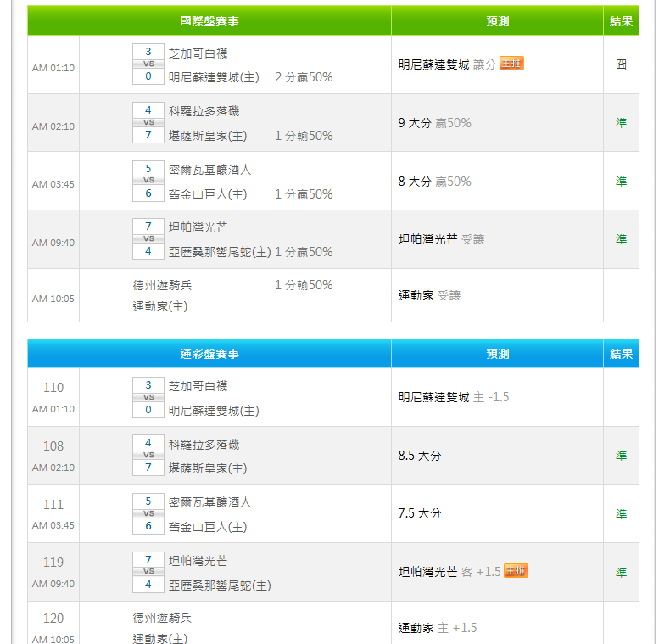Select 亞歷桑那響尾蛇(主) in the 國際盤賽事 table
The image size is (670, 644).
[220, 252]
